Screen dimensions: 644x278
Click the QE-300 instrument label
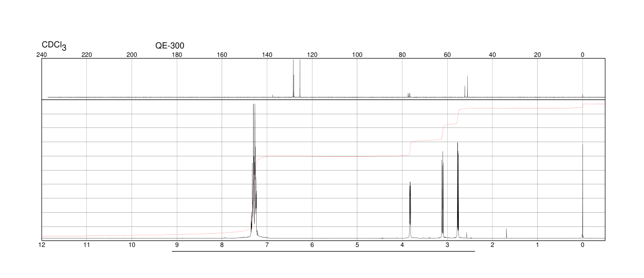click(169, 46)
